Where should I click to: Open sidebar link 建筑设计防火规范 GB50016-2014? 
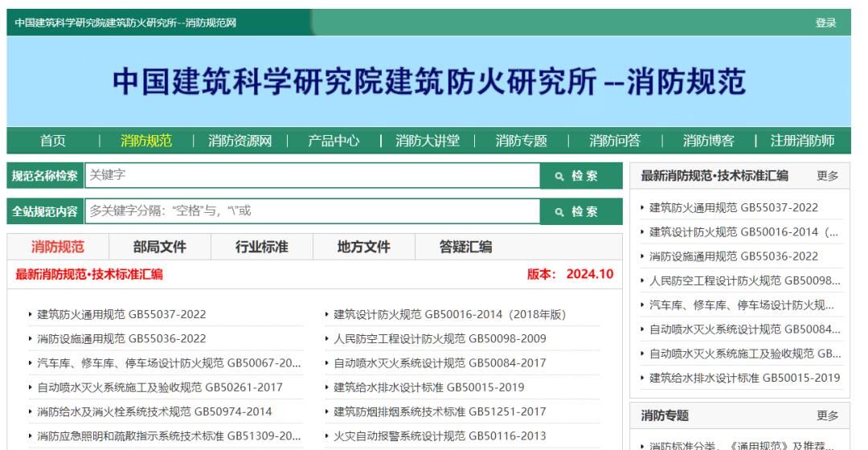pyautogui.click(x=744, y=232)
